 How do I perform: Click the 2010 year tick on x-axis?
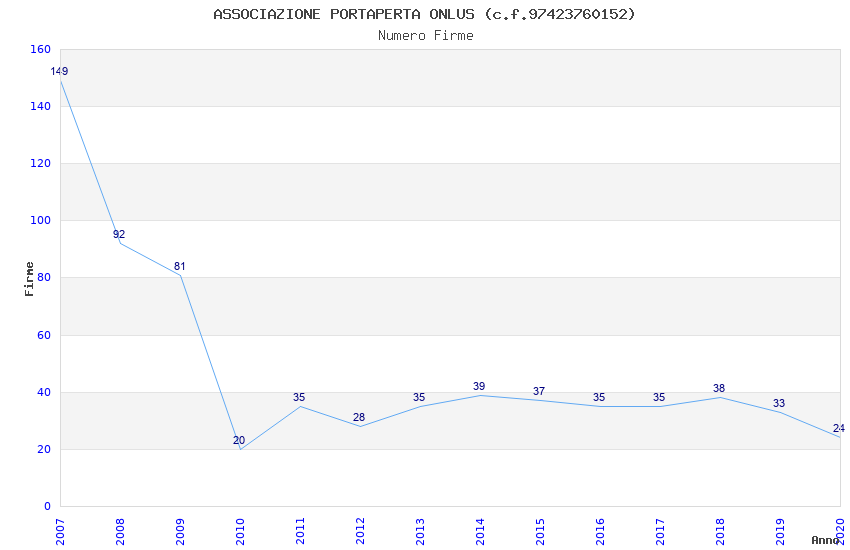(240, 529)
